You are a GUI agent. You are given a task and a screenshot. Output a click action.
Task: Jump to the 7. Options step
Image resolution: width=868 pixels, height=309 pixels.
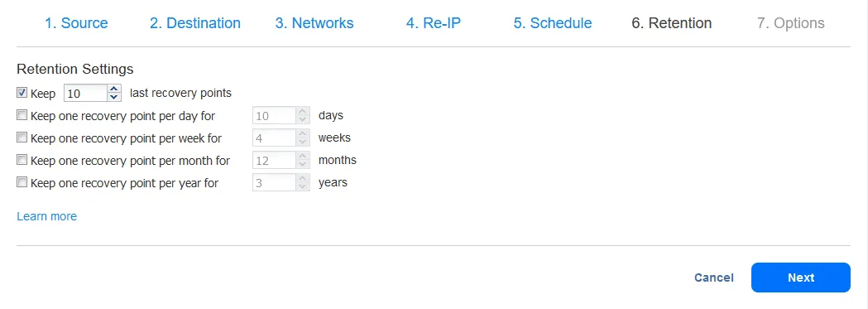tap(790, 23)
